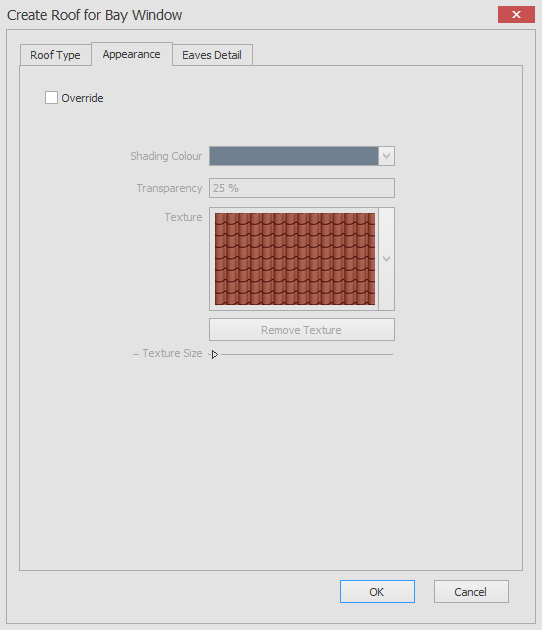Click the Transparency label
542x630 pixels.
point(169,188)
